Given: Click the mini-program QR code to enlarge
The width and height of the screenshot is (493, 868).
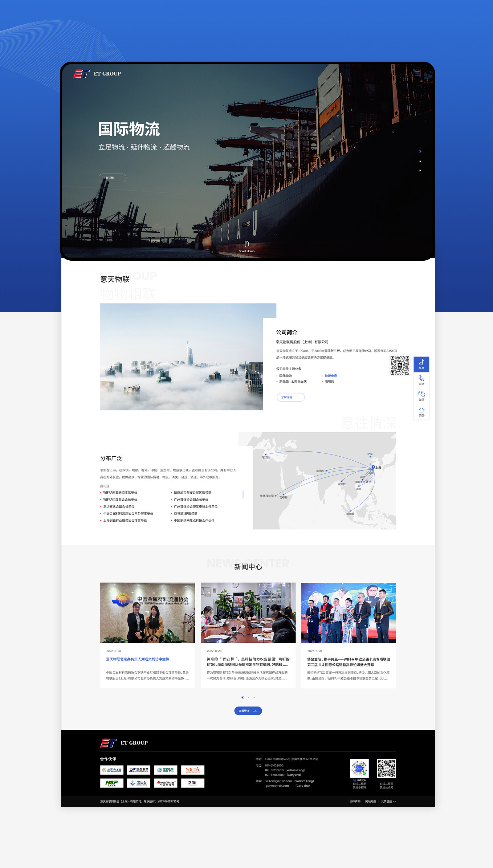Looking at the screenshot, I should 359,769.
